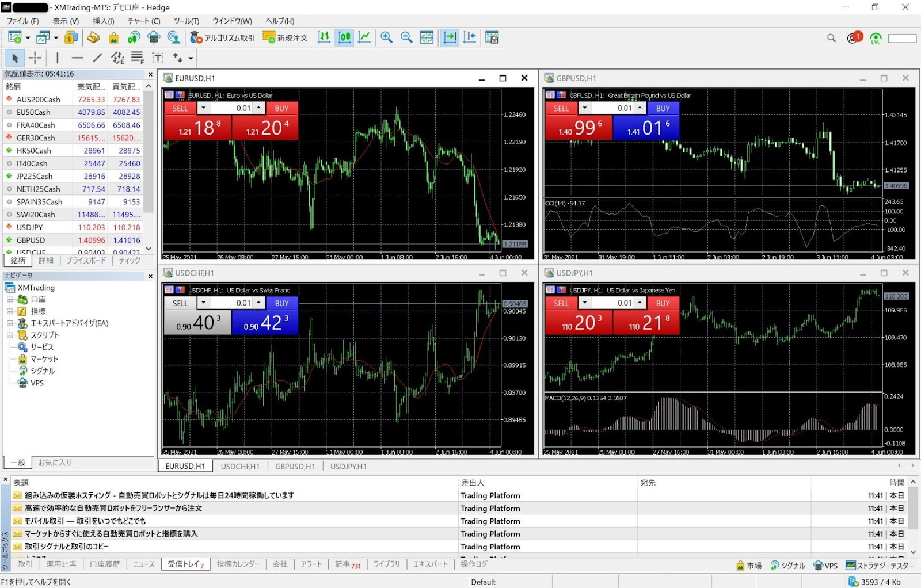Switch chart to candlestick mode
The width and height of the screenshot is (921, 588).
(344, 37)
